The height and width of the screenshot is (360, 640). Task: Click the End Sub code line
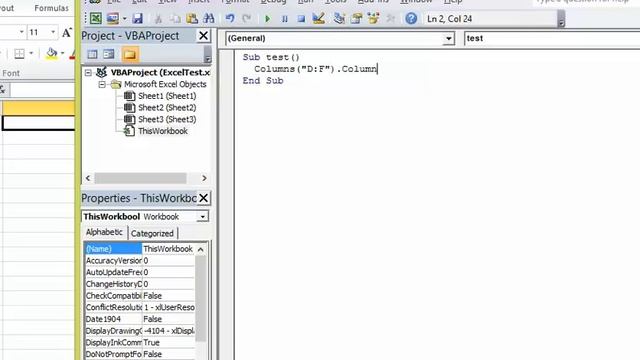(263, 81)
